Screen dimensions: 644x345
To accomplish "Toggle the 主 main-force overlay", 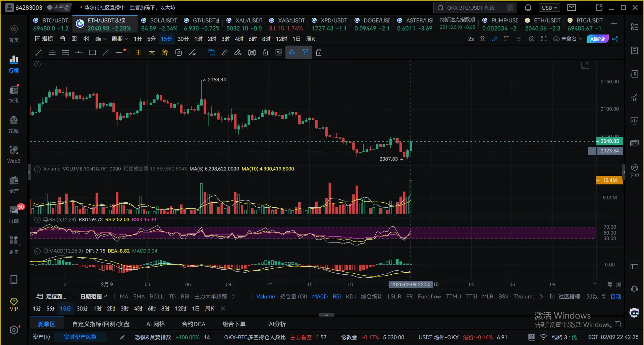I will pyautogui.click(x=138, y=53).
